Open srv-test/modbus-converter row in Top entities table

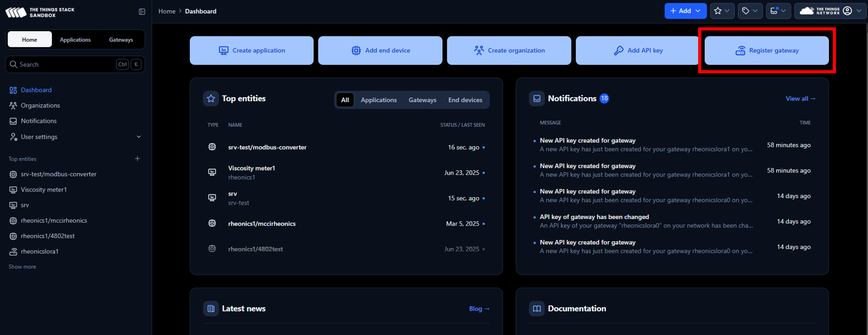coord(346,147)
